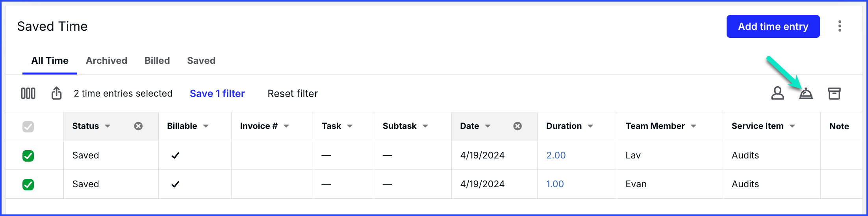Expand the Service Item column dropdown
Image resolution: width=868 pixels, height=216 pixels.
pyautogui.click(x=792, y=126)
